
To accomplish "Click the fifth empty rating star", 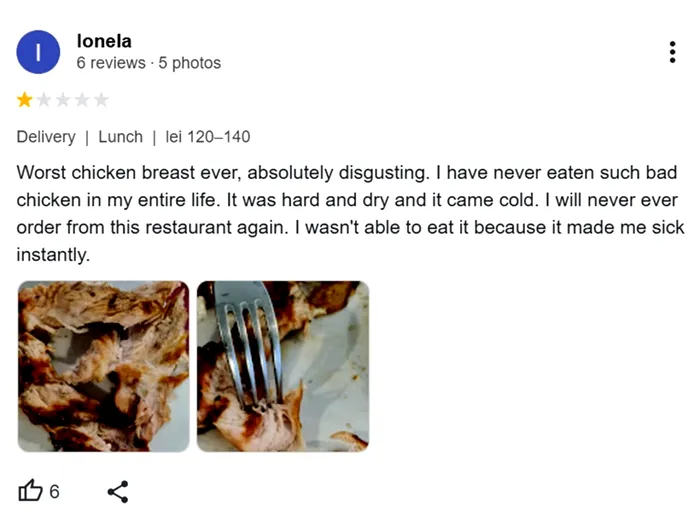I will pyautogui.click(x=101, y=100).
